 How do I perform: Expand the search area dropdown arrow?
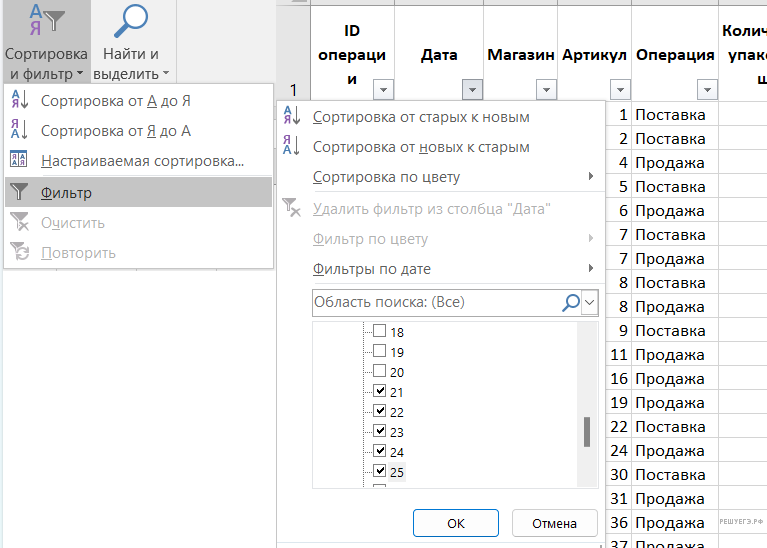click(x=590, y=302)
